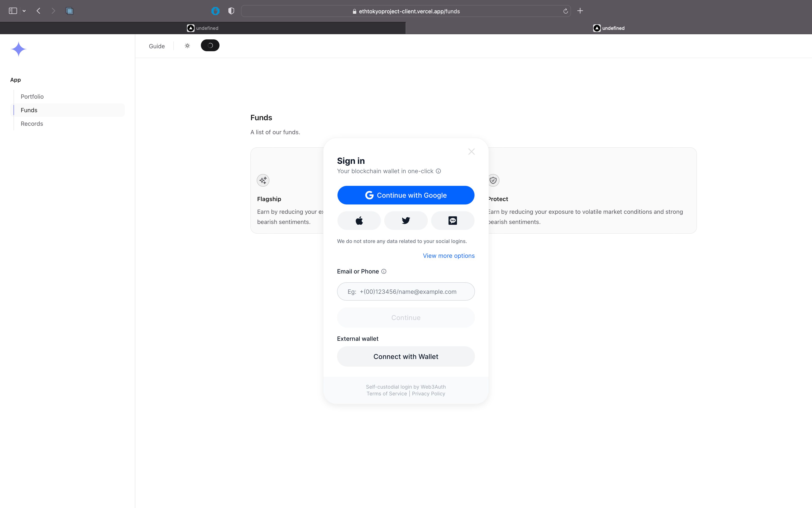812x508 pixels.
Task: Open the Guide link
Action: coord(157,46)
